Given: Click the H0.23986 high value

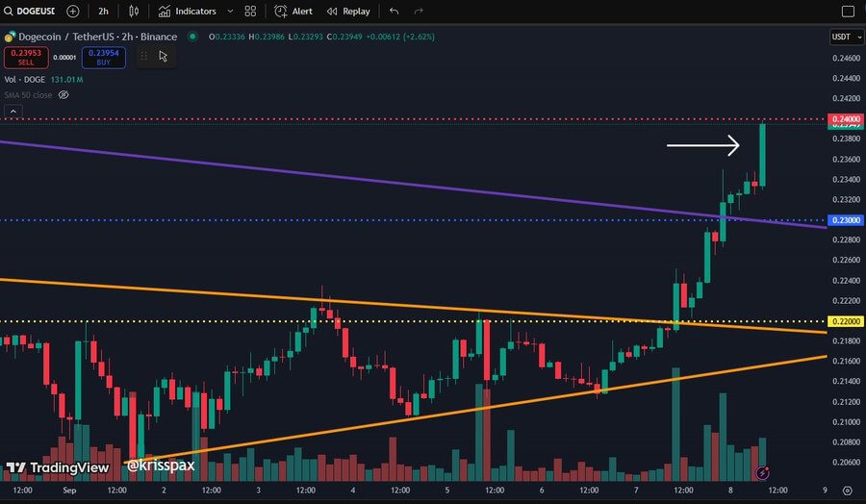Looking at the screenshot, I should [267, 37].
